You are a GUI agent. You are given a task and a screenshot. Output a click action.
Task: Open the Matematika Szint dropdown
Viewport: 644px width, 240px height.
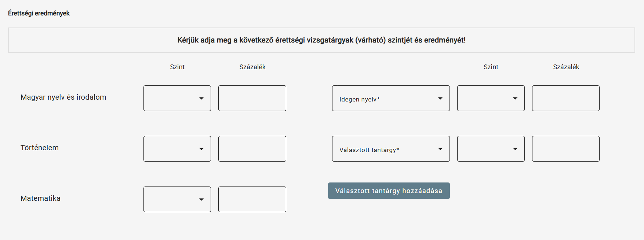click(177, 199)
